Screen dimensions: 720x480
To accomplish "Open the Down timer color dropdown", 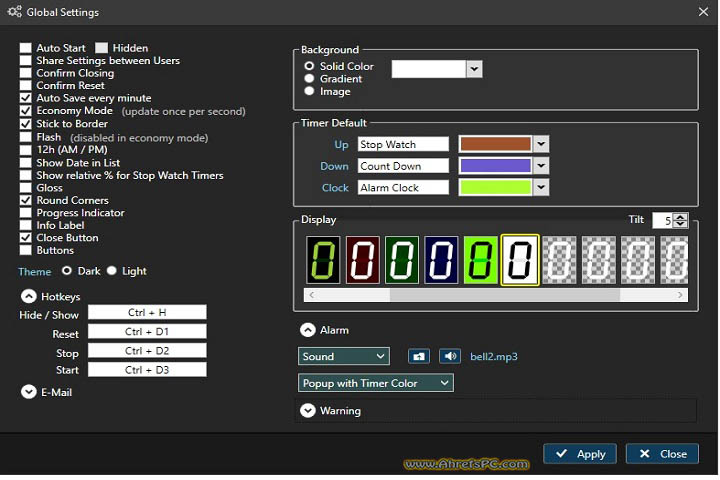I will click(541, 165).
